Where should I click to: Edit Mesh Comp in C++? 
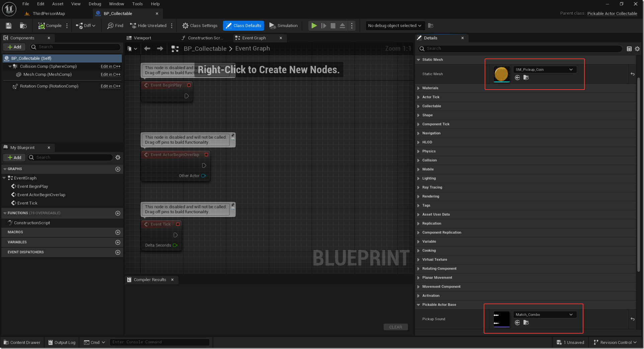(x=110, y=75)
